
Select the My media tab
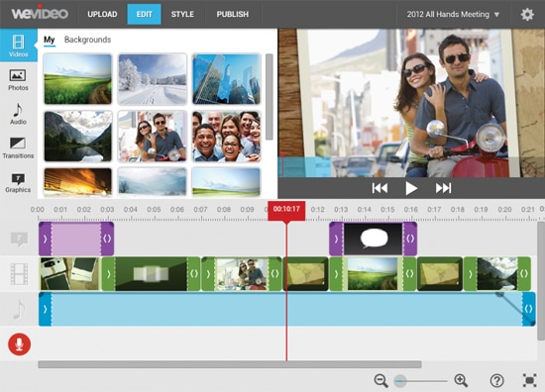click(x=49, y=40)
